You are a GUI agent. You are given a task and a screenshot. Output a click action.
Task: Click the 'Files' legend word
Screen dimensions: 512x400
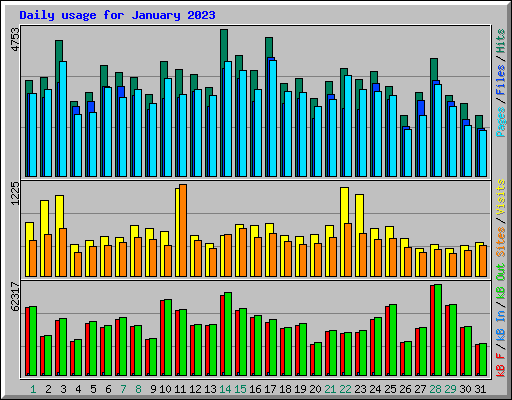click(x=501, y=80)
